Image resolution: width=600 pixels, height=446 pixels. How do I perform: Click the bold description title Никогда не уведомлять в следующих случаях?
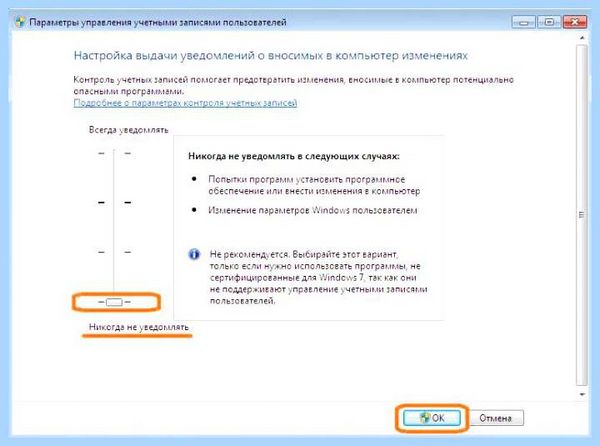294,156
